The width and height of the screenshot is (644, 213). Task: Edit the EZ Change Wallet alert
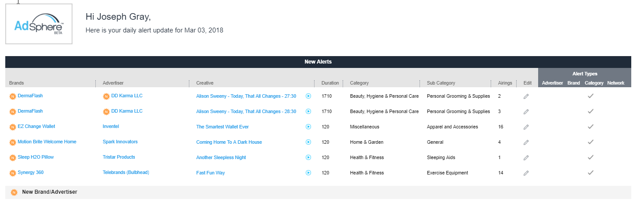pos(526,127)
